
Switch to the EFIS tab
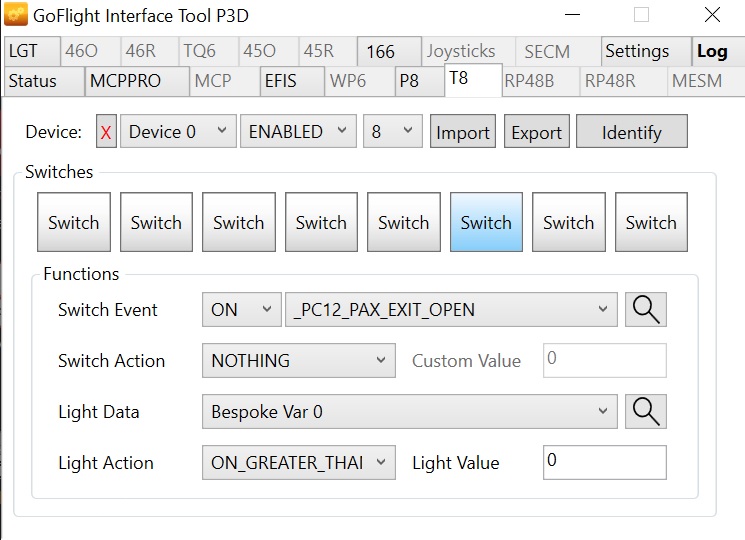pyautogui.click(x=281, y=81)
